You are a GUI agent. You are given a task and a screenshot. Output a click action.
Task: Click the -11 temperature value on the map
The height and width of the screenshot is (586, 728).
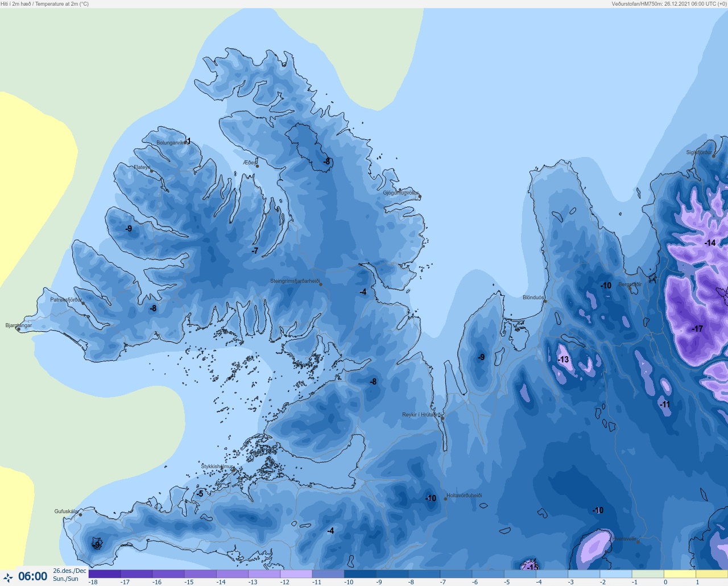pyautogui.click(x=664, y=405)
